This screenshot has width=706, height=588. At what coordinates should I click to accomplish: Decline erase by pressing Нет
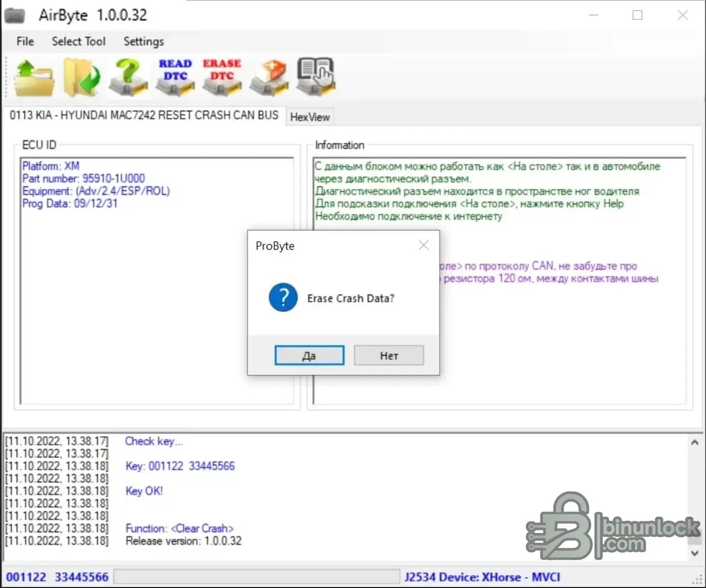pos(389,356)
